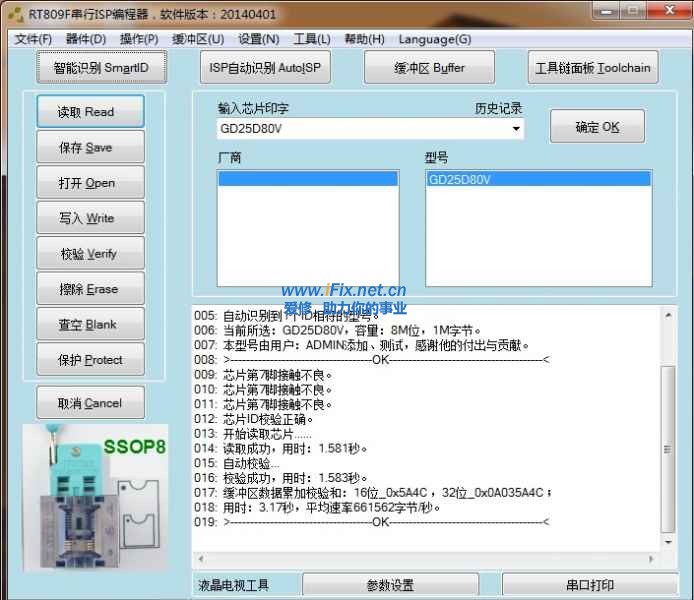Image resolution: width=694 pixels, height=600 pixels.
Task: Click the app icon in the title bar
Action: pyautogui.click(x=16, y=14)
